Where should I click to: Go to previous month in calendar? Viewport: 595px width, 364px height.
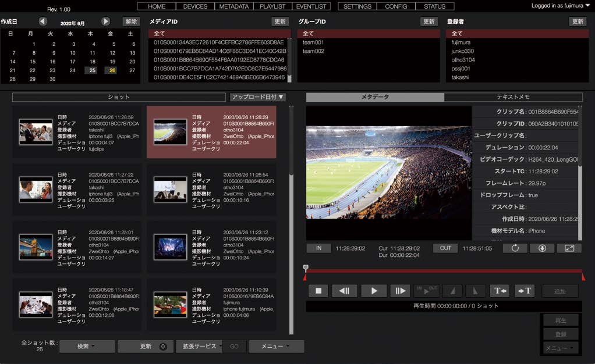coord(43,22)
